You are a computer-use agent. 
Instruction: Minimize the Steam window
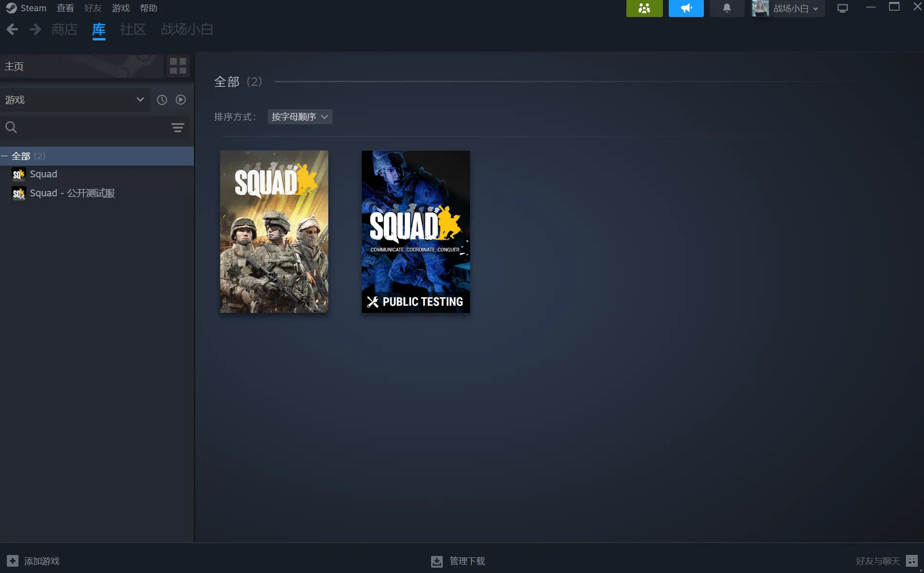[x=871, y=7]
